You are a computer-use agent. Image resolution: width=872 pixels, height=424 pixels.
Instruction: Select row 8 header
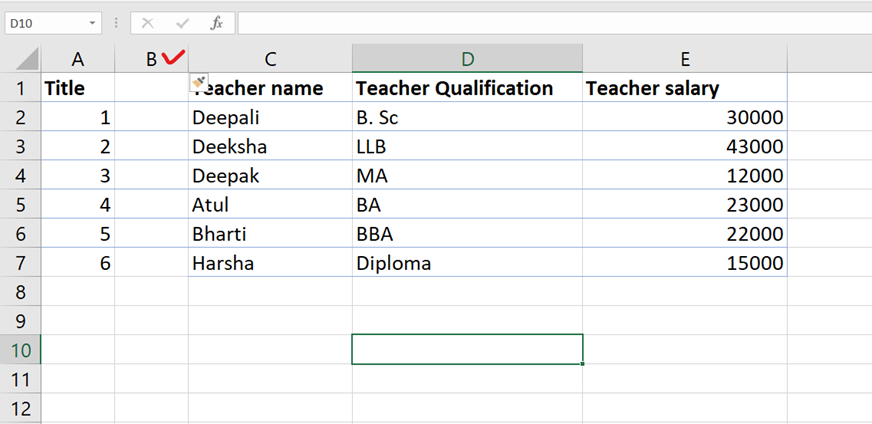(x=20, y=292)
